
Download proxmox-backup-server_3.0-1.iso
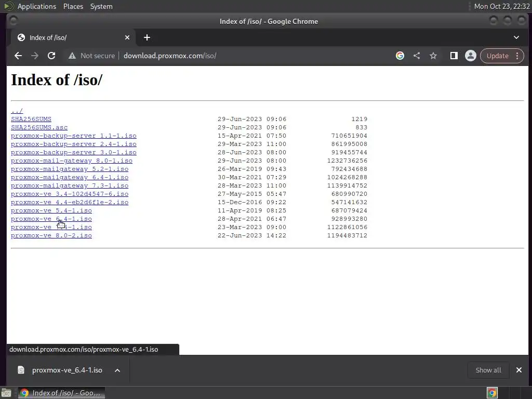74,152
